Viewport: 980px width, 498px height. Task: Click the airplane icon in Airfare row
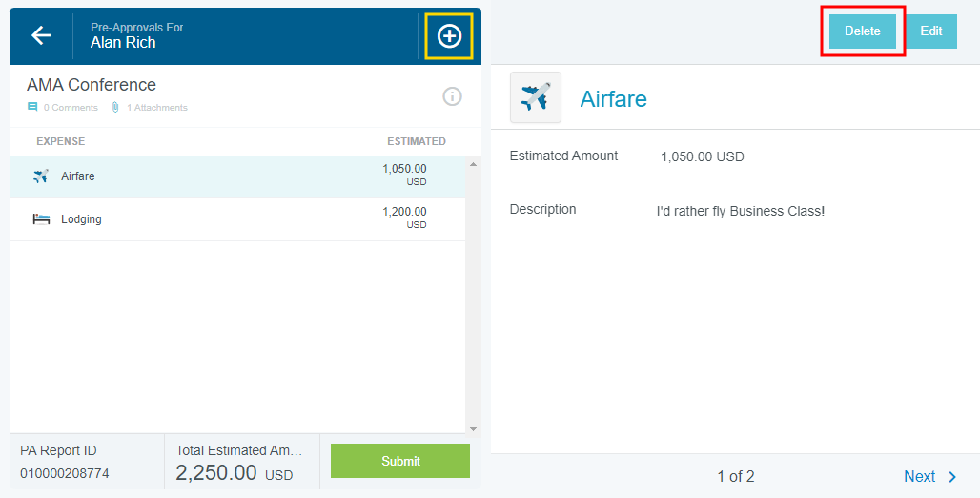point(40,176)
